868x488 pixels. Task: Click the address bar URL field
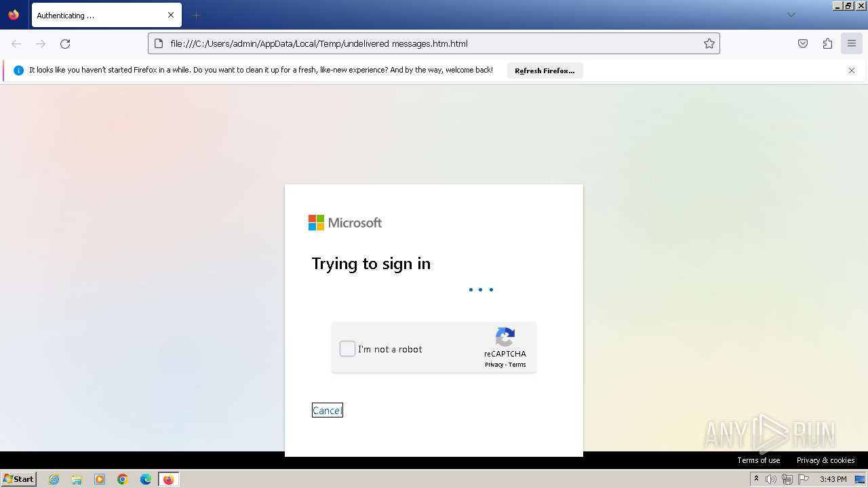click(434, 43)
